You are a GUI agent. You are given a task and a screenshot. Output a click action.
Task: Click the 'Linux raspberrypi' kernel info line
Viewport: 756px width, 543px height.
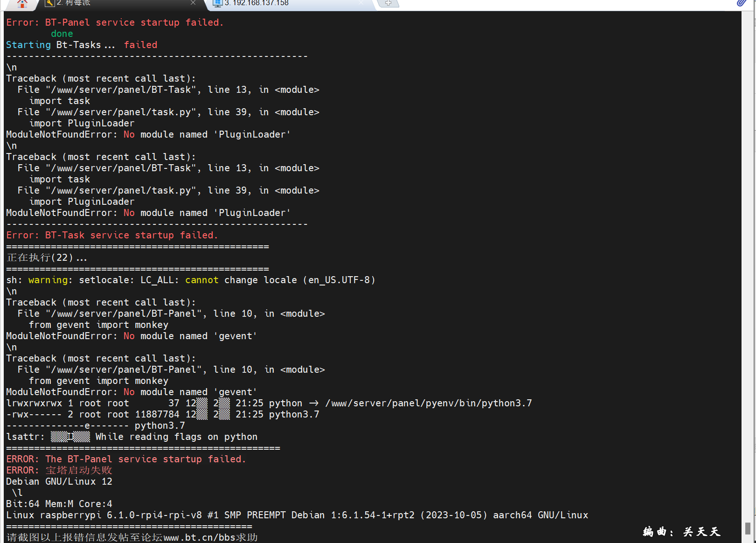pos(297,515)
